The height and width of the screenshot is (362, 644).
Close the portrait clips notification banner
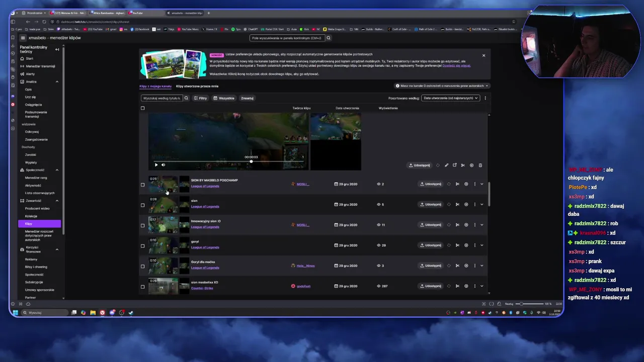(x=484, y=55)
